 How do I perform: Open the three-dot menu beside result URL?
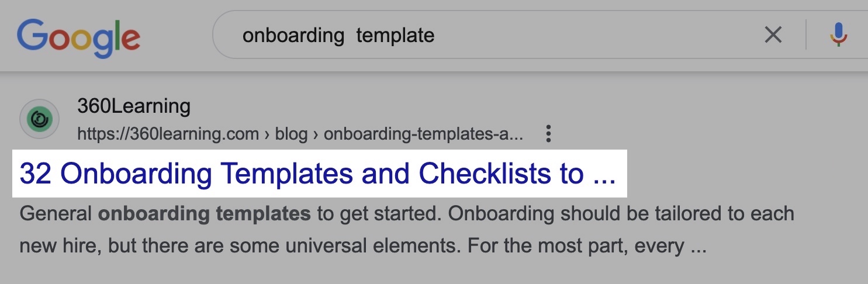tap(548, 134)
